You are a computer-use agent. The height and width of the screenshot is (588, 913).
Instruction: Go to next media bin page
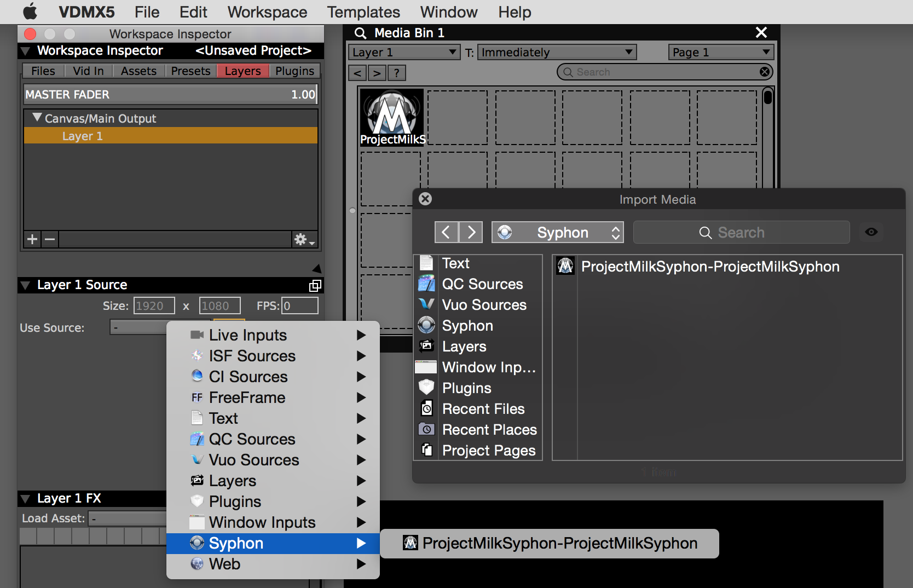(377, 73)
